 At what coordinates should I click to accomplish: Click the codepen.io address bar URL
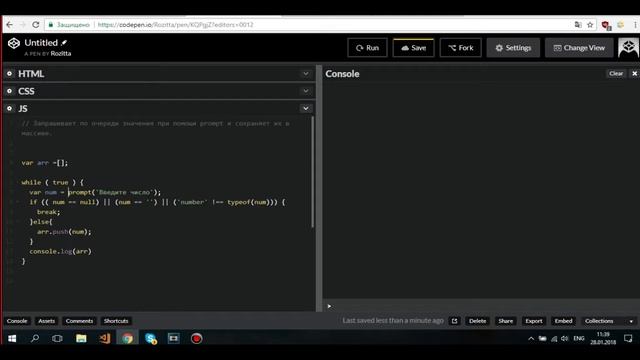coord(176,25)
